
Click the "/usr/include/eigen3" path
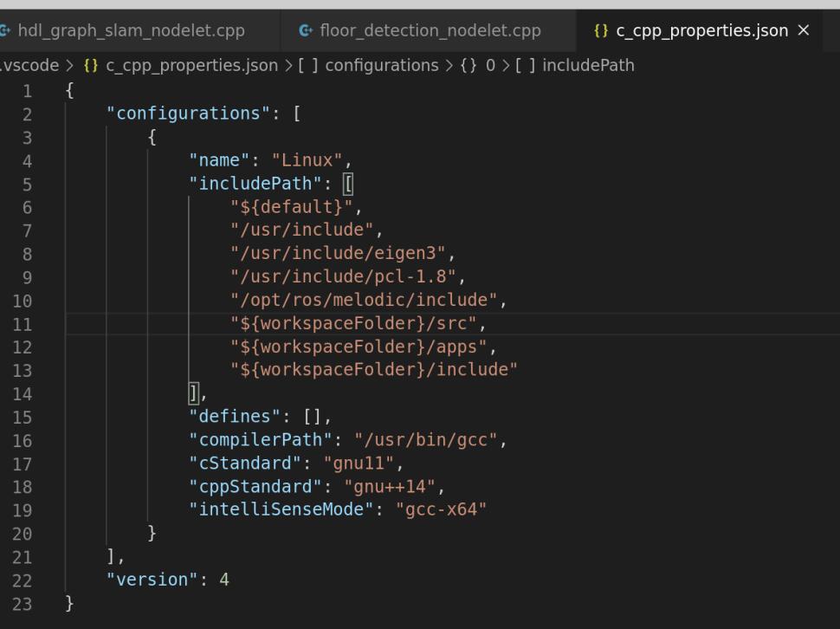tap(338, 254)
